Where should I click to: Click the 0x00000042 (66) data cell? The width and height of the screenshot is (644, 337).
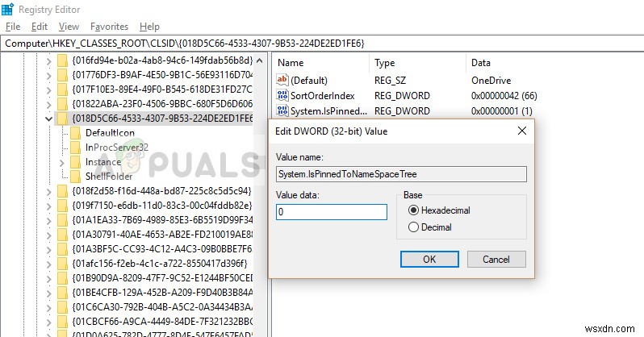click(x=504, y=96)
